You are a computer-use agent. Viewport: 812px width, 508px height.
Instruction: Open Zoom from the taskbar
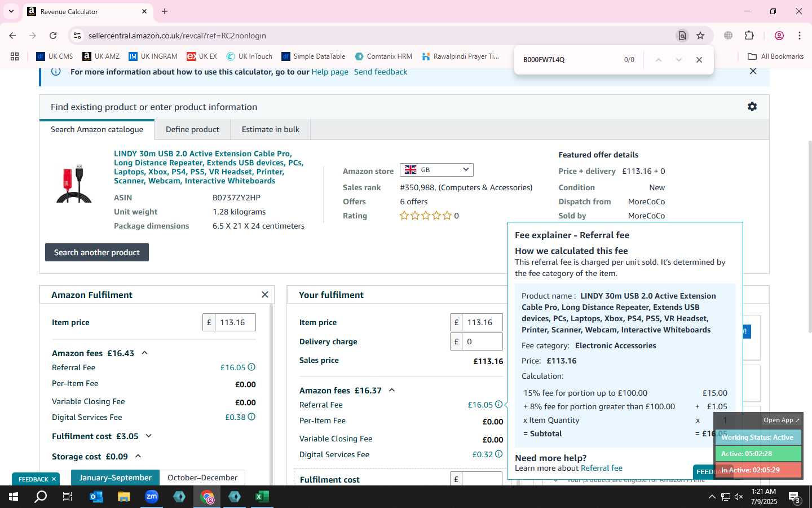pos(152,497)
